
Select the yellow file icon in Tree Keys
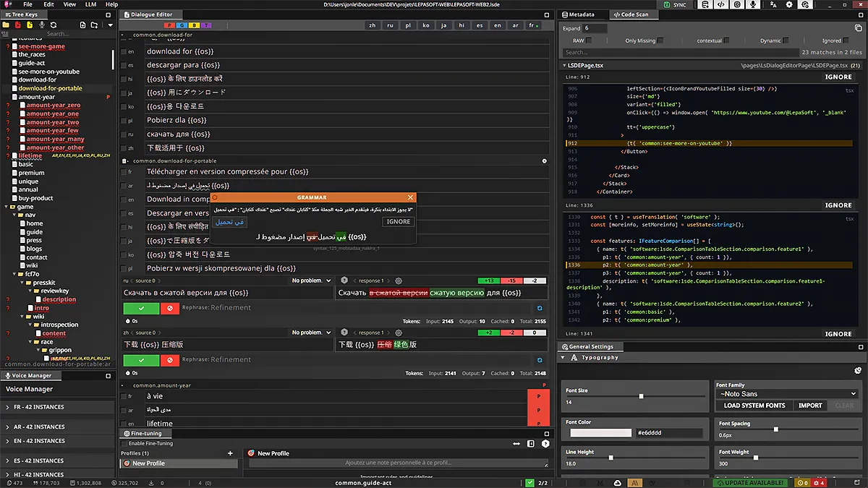(29, 25)
